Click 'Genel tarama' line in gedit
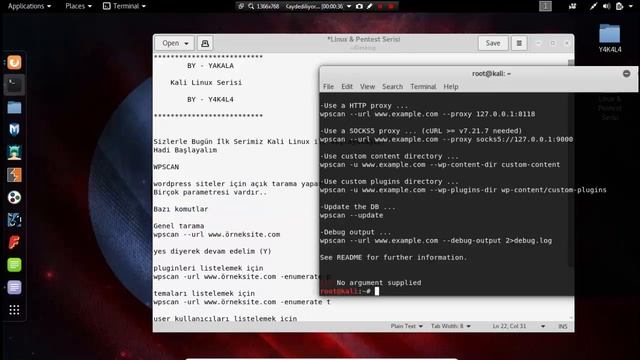Viewport: 640px width, 360px height. [x=179, y=226]
